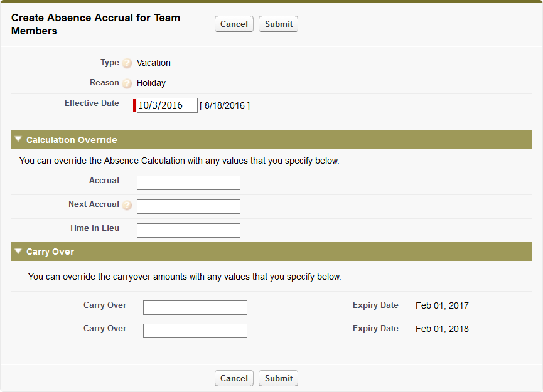Click Carry Over field expiring Feb 01, 2018
The height and width of the screenshot is (392, 543).
click(195, 331)
